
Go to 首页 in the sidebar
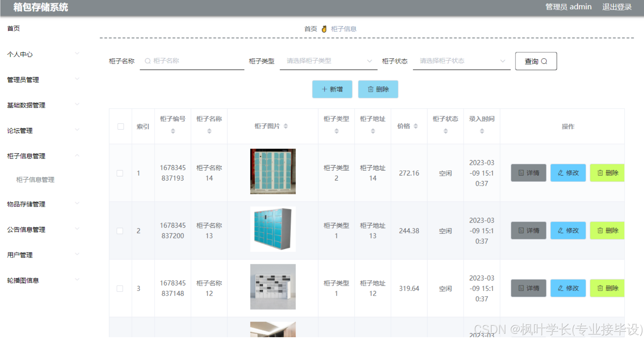13,28
